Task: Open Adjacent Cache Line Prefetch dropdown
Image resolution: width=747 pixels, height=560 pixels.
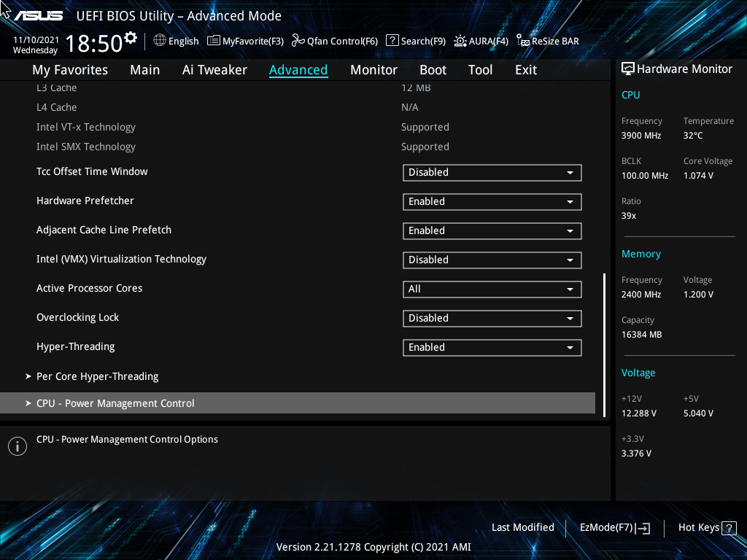Action: pos(492,231)
